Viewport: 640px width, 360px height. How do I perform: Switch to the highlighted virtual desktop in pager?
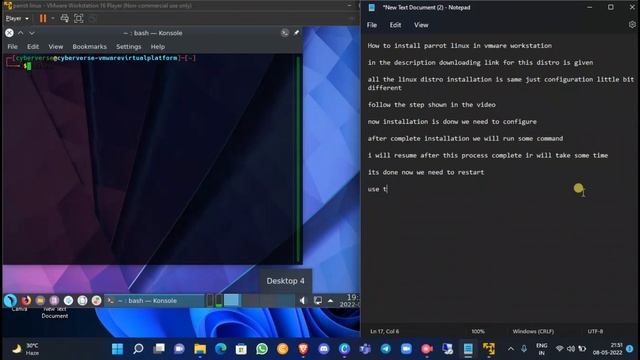[x=232, y=301]
